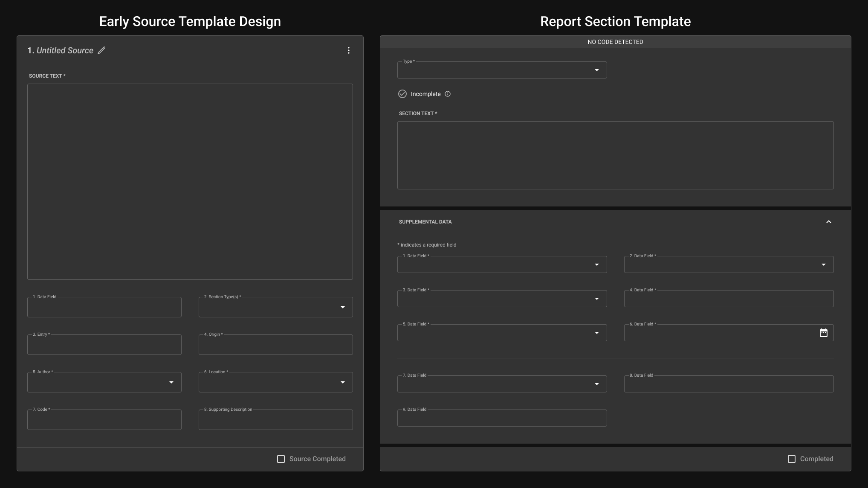Click the Untitled Source title text
The height and width of the screenshot is (488, 868).
pos(65,50)
